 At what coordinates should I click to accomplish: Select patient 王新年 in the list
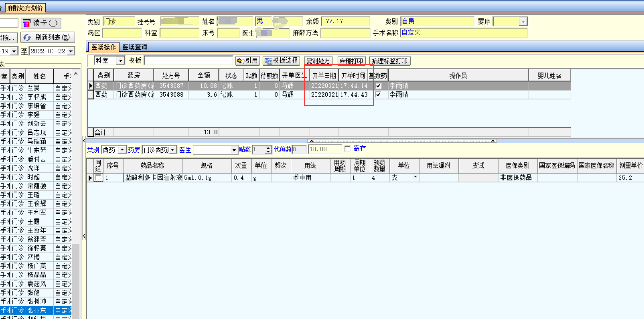click(x=37, y=230)
